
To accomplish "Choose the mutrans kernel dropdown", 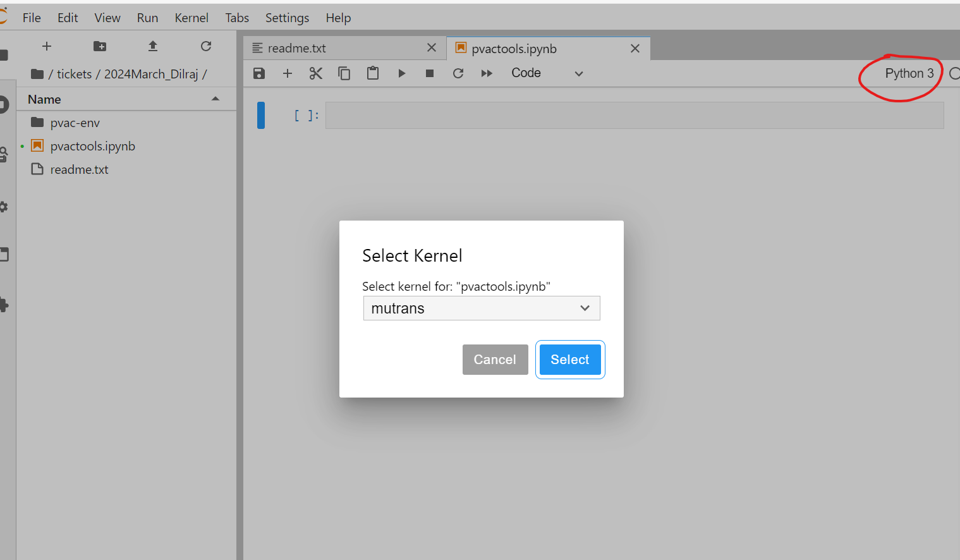I will pos(482,308).
